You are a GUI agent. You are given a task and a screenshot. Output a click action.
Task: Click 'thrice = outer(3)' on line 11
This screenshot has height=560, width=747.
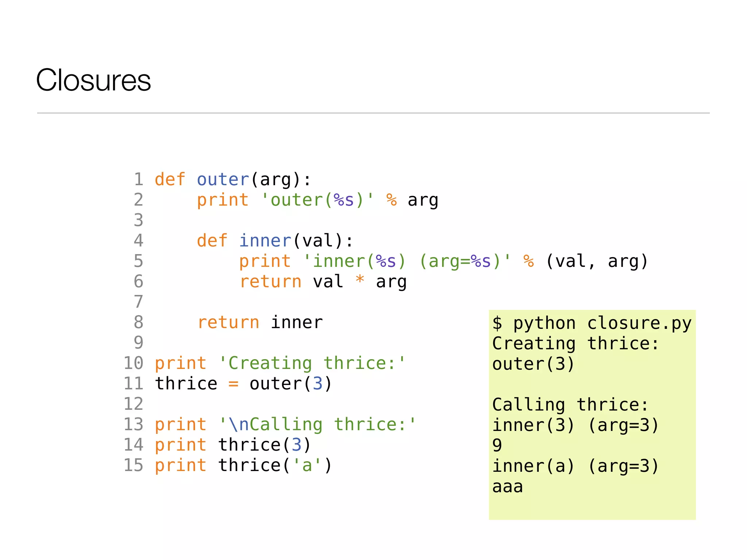(243, 384)
